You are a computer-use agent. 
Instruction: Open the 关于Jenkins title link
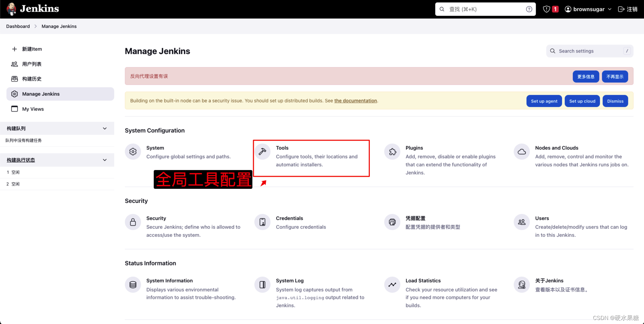tap(549, 281)
